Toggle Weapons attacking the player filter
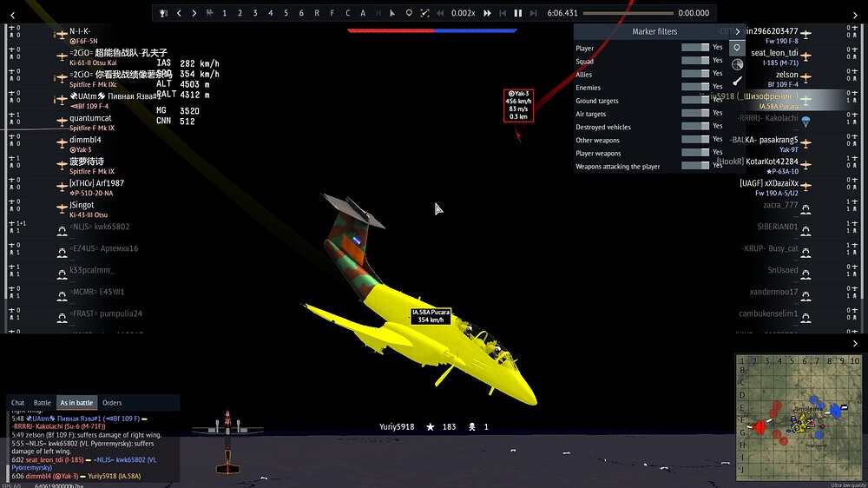This screenshot has height=488, width=868. [695, 166]
